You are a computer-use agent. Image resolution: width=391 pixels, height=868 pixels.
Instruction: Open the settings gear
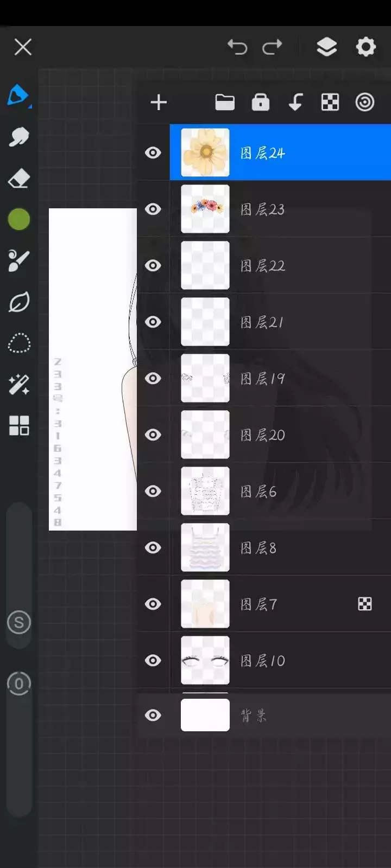[x=365, y=47]
